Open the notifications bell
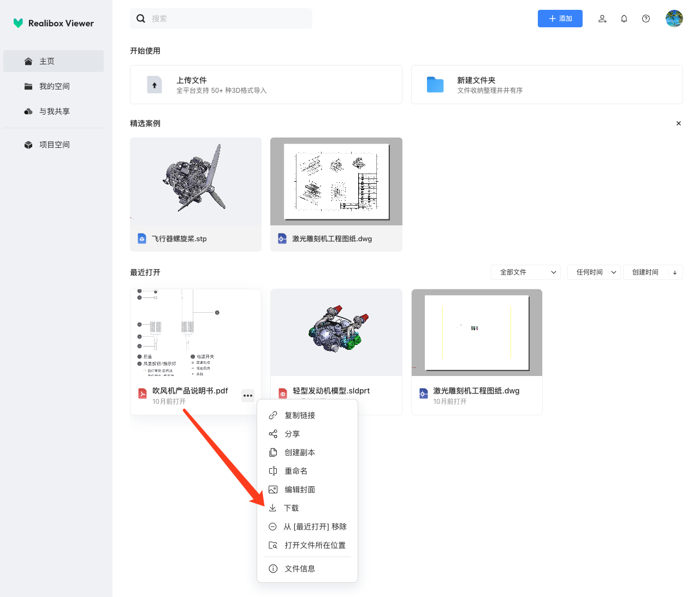Viewport: 700px width, 597px height. pos(624,19)
